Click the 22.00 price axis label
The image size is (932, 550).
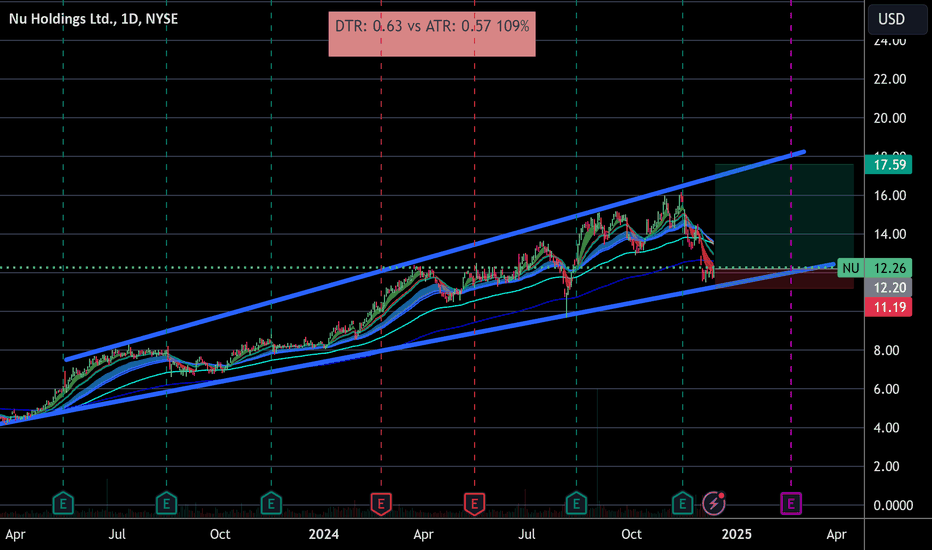pyautogui.click(x=889, y=79)
